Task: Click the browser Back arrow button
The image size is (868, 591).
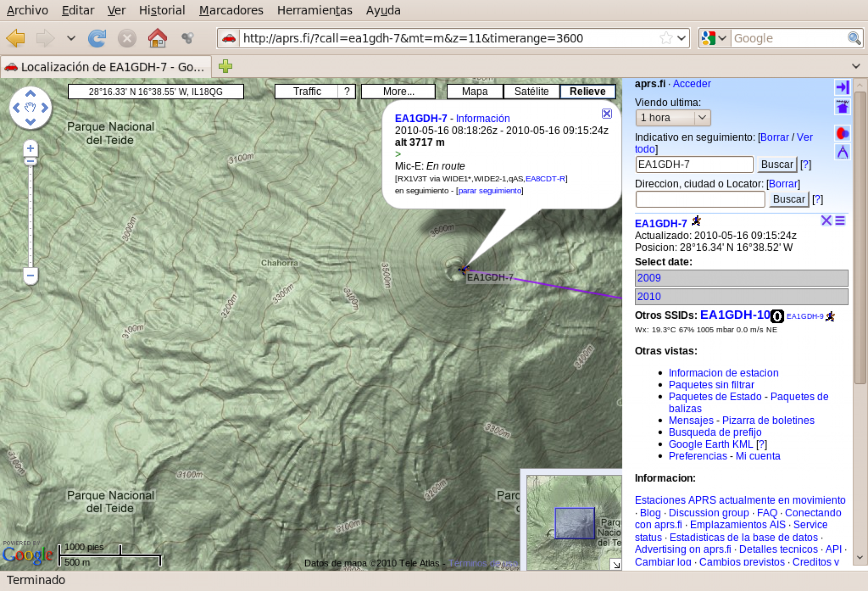Action: (16, 38)
